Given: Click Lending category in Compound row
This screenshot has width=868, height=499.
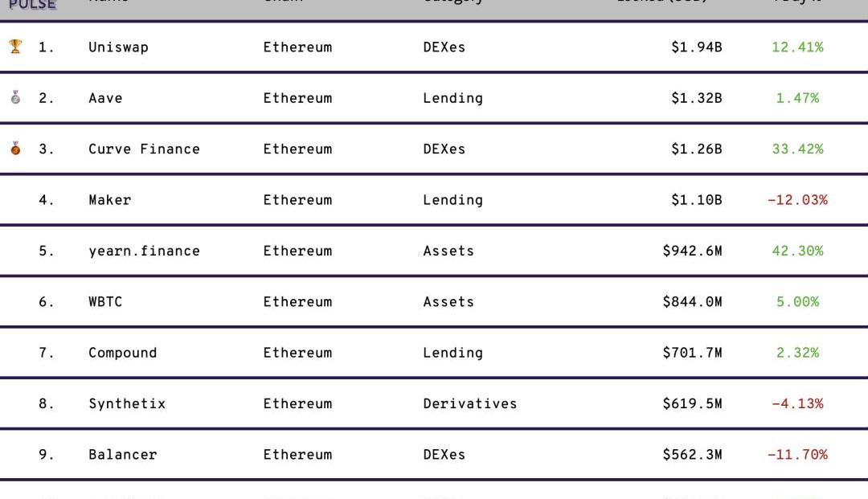Looking at the screenshot, I should [452, 353].
